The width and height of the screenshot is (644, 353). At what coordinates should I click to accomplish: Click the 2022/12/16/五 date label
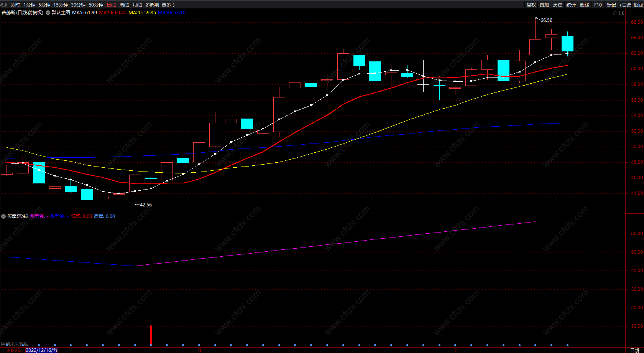(41, 350)
